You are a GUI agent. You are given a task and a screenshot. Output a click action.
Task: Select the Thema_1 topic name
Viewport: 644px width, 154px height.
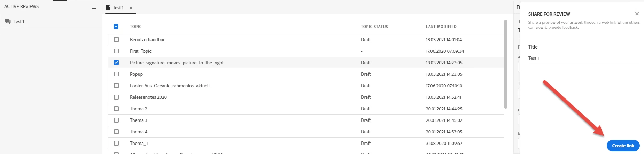[x=139, y=143]
